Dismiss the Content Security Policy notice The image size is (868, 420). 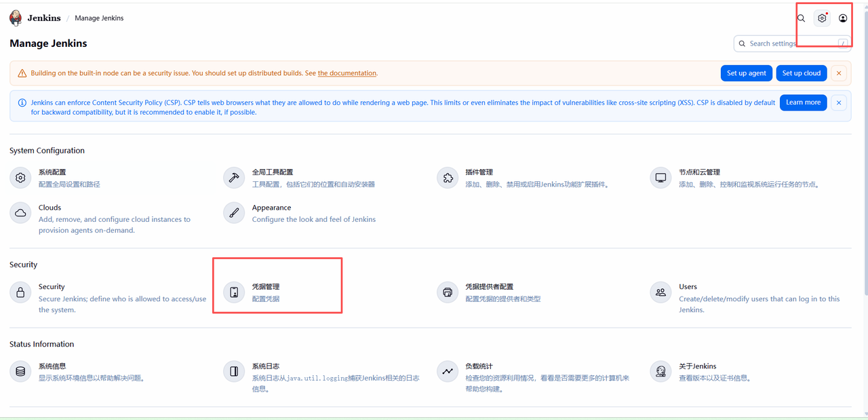839,102
